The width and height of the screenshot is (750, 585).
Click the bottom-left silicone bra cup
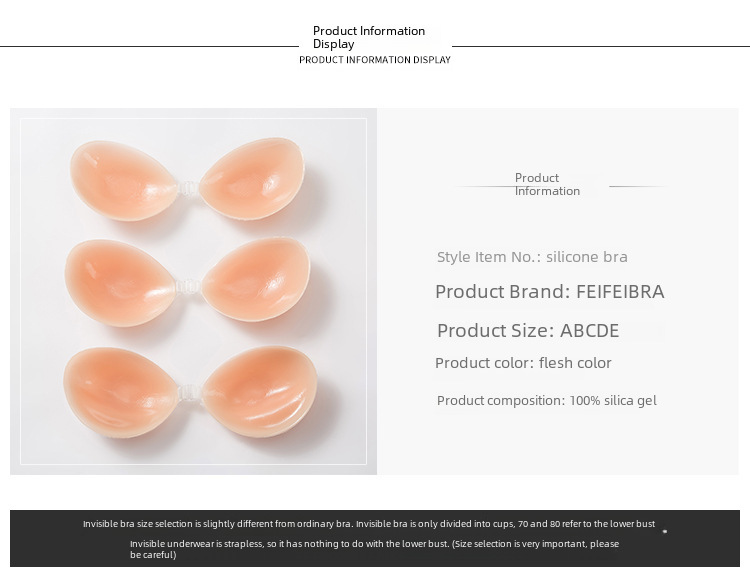click(x=127, y=388)
